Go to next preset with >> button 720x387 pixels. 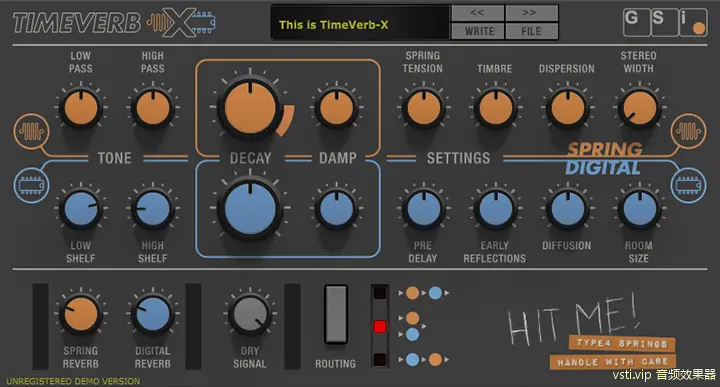[531, 13]
